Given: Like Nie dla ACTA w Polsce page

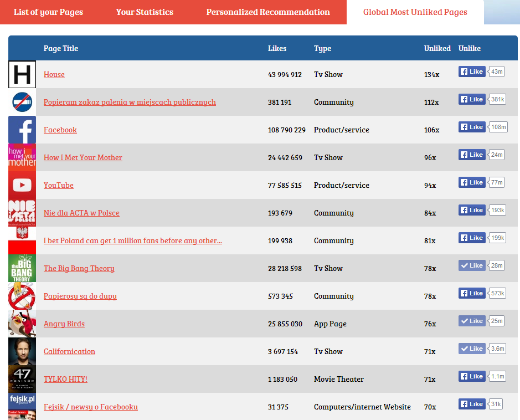Looking at the screenshot, I should (x=472, y=210).
